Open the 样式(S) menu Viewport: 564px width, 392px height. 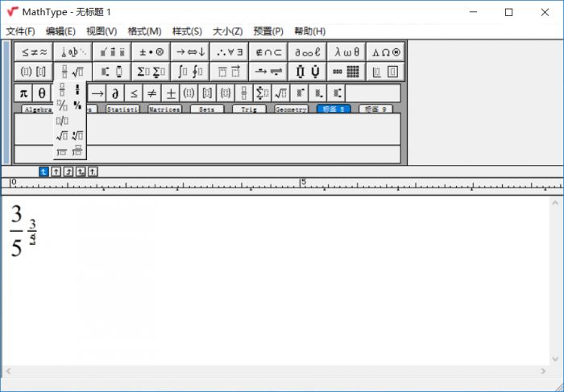coord(187,31)
